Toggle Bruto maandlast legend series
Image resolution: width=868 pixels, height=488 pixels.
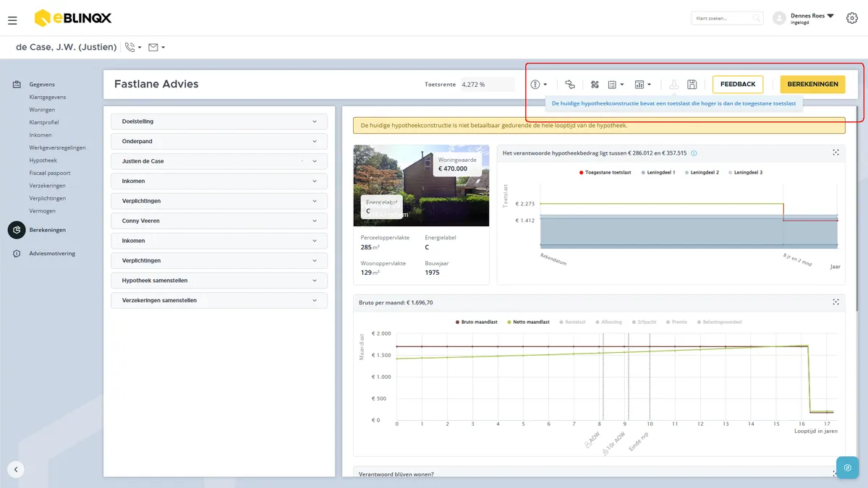[477, 322]
